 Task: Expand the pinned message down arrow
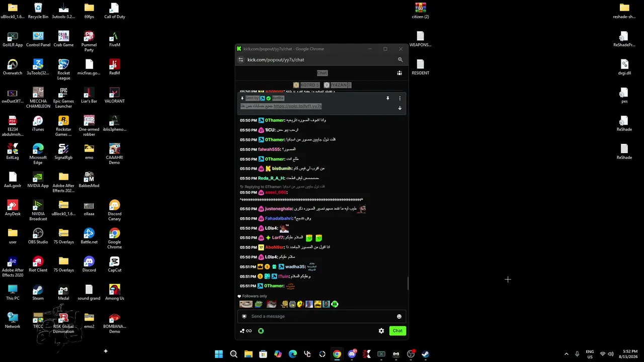click(400, 108)
